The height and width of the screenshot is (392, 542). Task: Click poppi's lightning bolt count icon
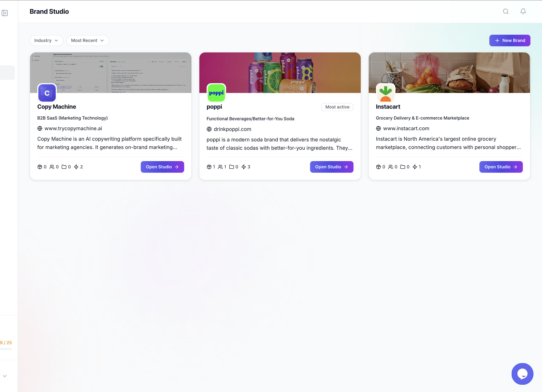coord(244,167)
